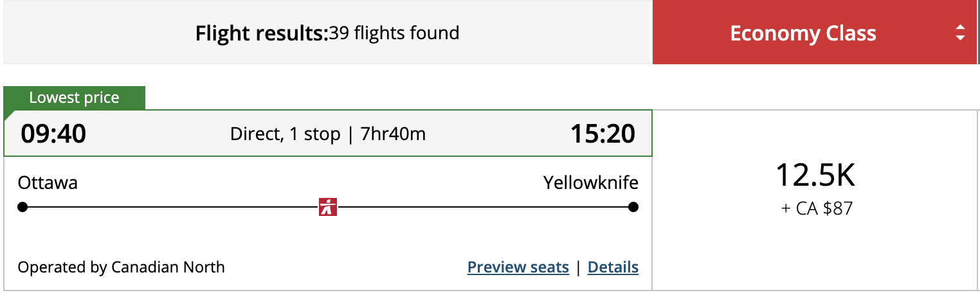Click the sort arrows beside Economy Class
Image resolution: width=980 pixels, height=295 pixels.
point(959,33)
